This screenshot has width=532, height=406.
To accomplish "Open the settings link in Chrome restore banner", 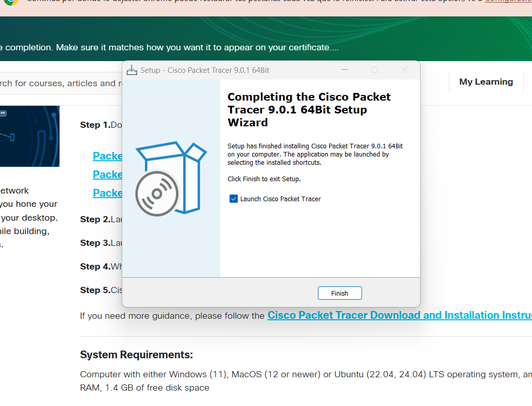I will (x=508, y=2).
